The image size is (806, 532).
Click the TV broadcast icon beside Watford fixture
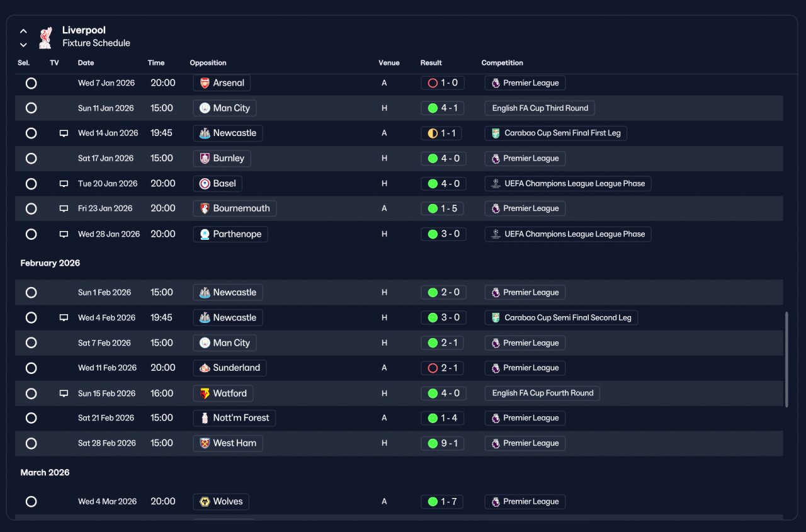64,393
